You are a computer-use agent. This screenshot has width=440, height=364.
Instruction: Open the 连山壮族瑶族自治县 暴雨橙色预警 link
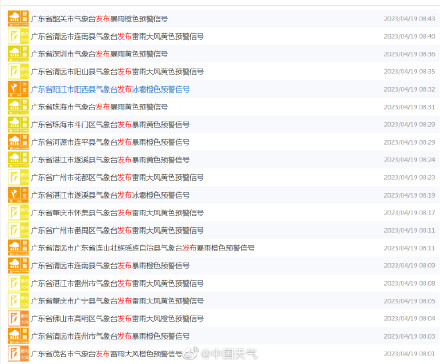point(143,248)
